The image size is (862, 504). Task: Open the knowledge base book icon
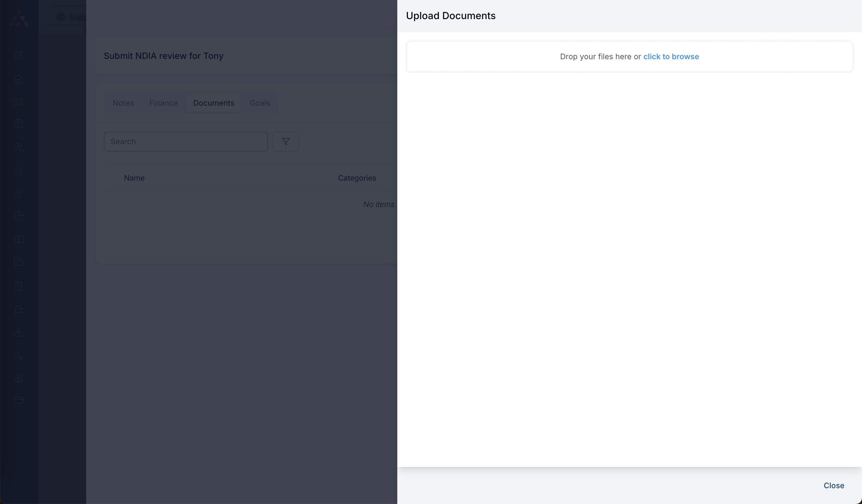pyautogui.click(x=19, y=239)
